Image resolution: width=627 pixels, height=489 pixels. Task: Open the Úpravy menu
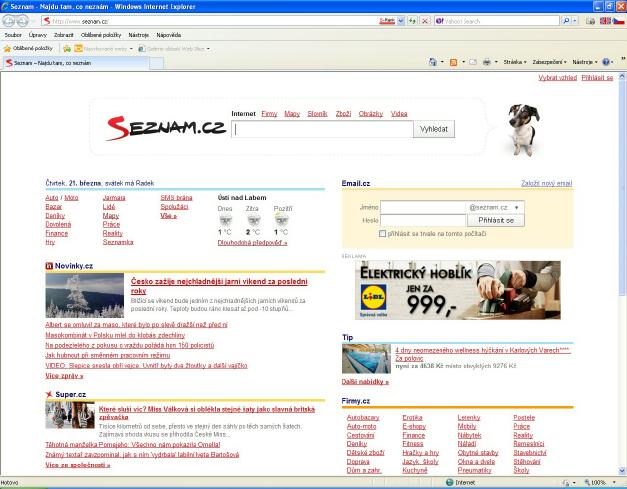pyautogui.click(x=38, y=35)
